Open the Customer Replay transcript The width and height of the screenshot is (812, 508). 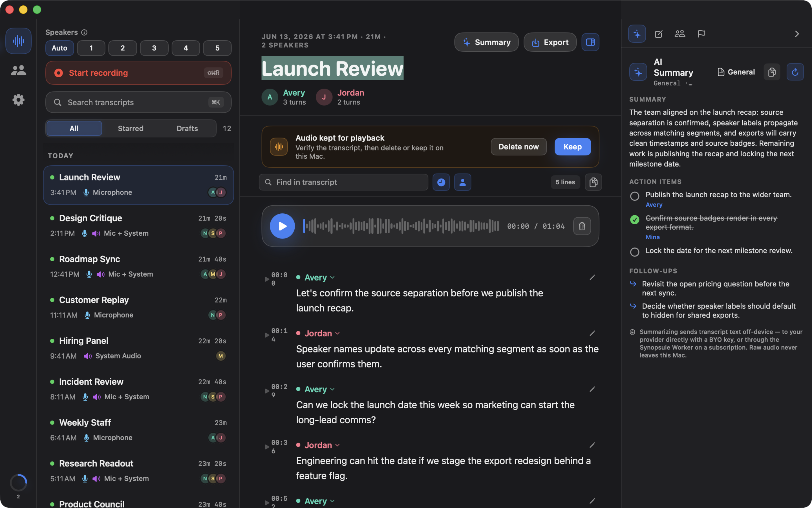(x=138, y=307)
